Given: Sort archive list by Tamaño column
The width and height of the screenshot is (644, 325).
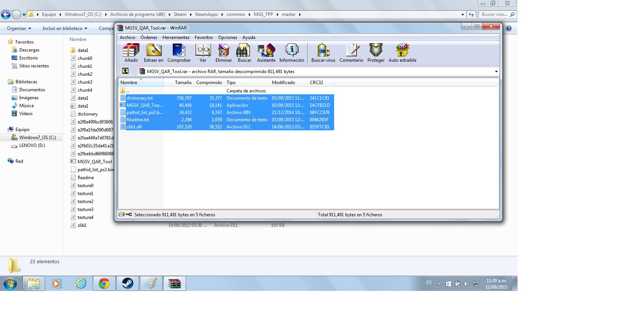Looking at the screenshot, I should coord(178,83).
